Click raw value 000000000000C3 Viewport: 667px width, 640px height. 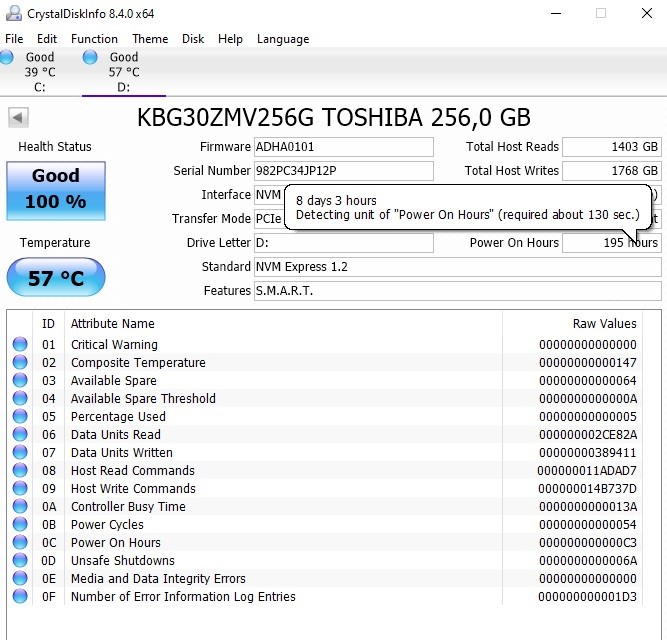(x=588, y=543)
